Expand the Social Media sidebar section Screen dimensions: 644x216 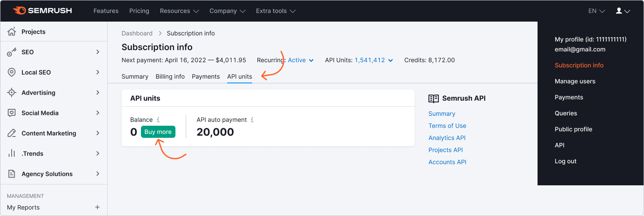click(98, 113)
